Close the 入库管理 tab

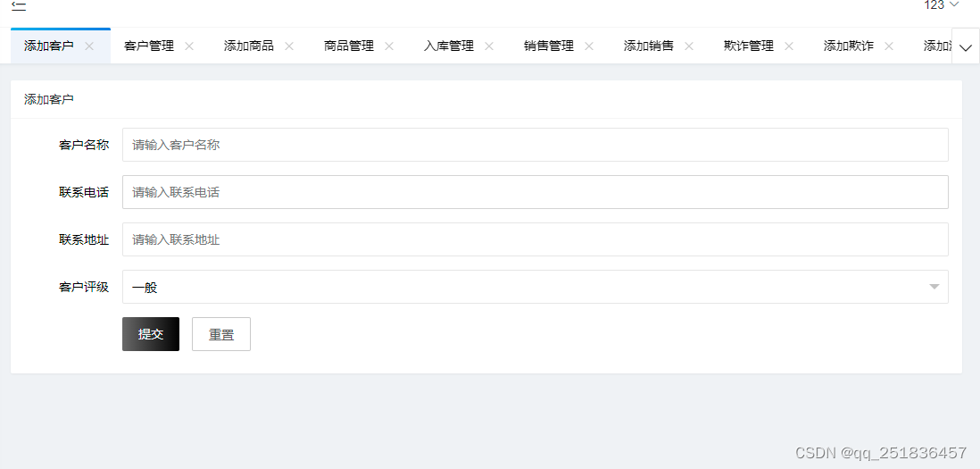click(x=489, y=46)
